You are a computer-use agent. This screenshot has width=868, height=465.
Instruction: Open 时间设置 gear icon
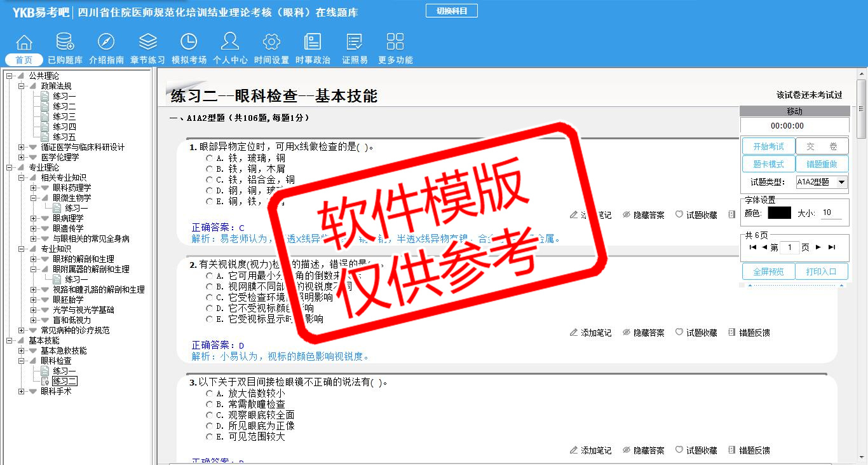click(271, 43)
